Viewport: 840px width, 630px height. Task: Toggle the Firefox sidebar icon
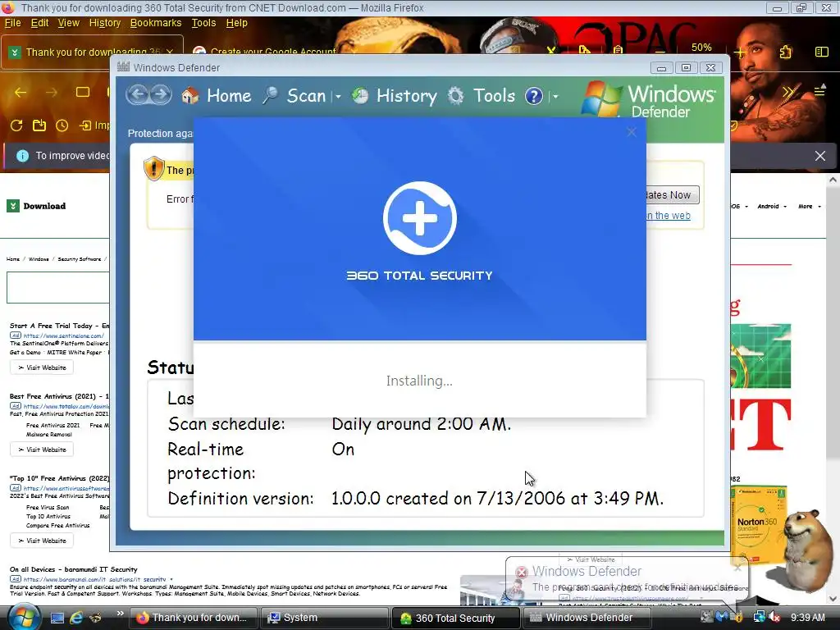pos(821,52)
